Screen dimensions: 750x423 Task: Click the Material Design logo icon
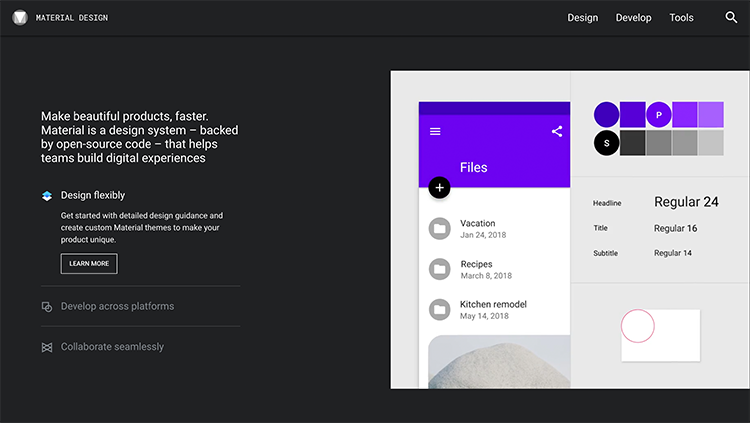click(20, 18)
